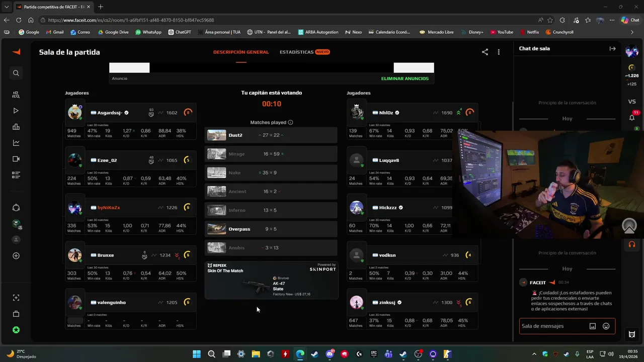Open NhlDz player profile
This screenshot has height=362, width=644.
click(x=385, y=113)
